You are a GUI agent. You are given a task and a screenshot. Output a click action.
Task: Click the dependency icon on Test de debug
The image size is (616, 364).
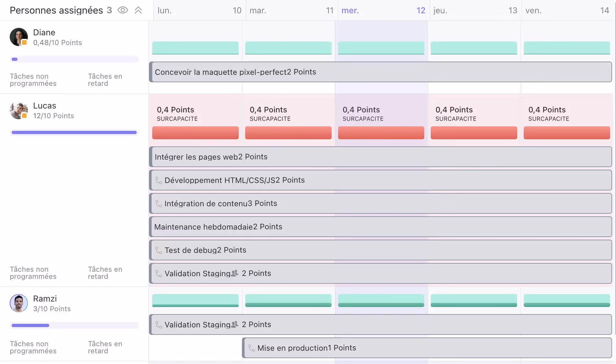(158, 250)
